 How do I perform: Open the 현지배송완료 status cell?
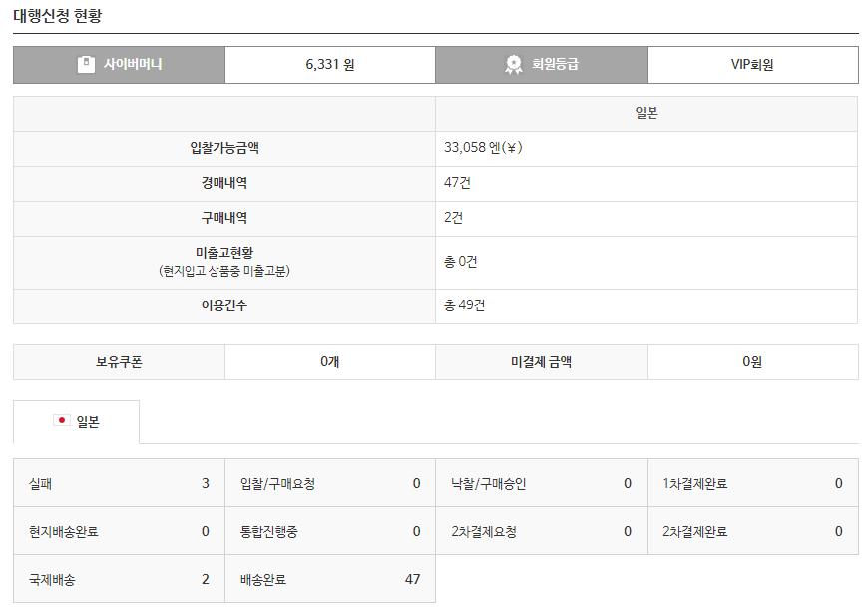tap(119, 531)
